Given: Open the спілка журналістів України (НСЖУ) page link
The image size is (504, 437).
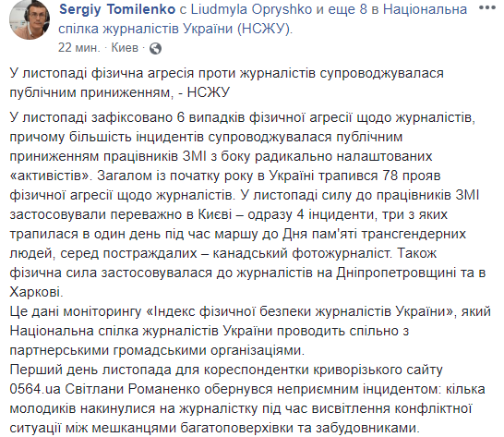Looking at the screenshot, I should [175, 29].
